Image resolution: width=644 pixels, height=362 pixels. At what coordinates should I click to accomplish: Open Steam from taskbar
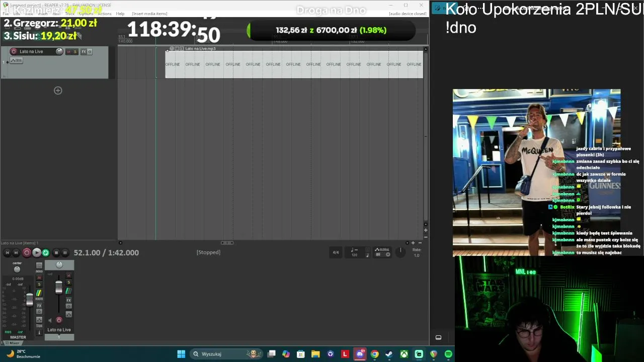[389, 354]
